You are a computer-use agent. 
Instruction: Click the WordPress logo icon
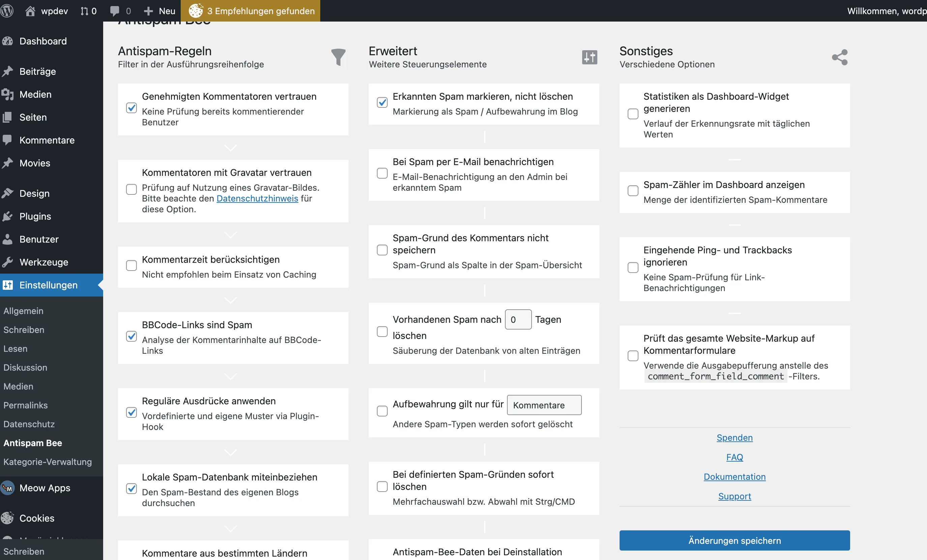tap(7, 10)
